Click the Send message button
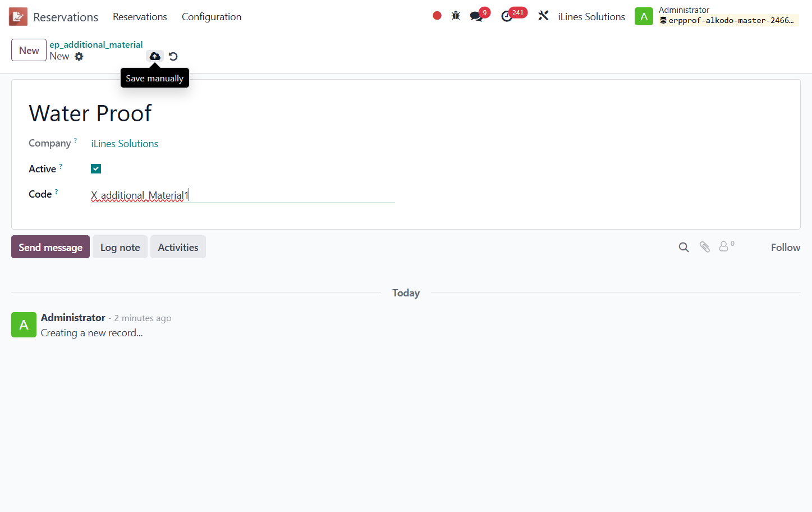The height and width of the screenshot is (512, 812). 51,247
